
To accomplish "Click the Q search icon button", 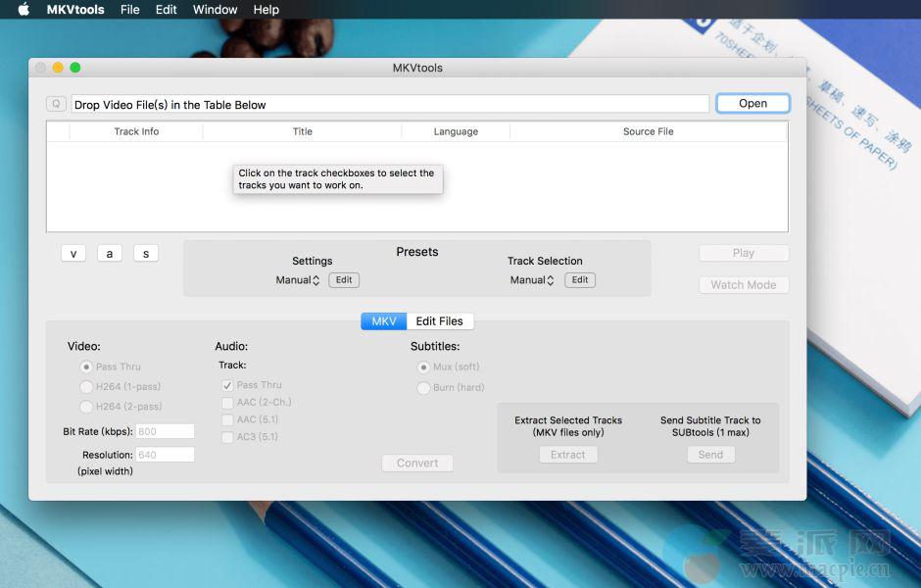I will [x=56, y=104].
